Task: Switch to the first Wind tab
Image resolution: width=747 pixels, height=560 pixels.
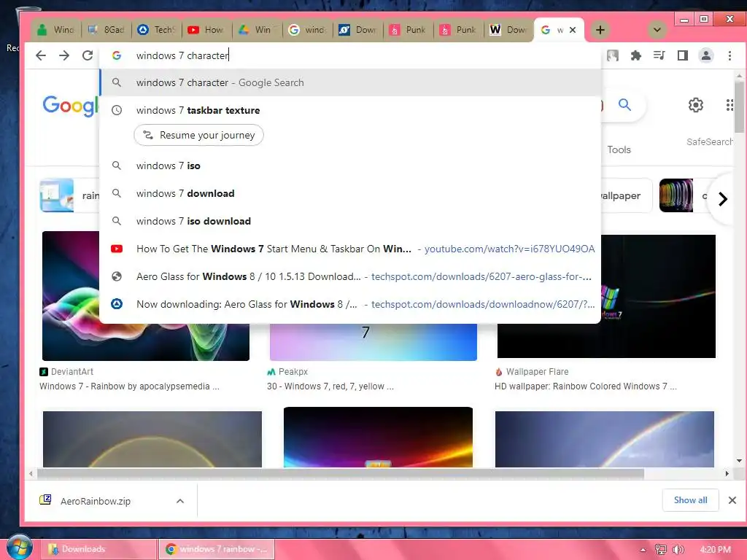Action: [x=57, y=30]
